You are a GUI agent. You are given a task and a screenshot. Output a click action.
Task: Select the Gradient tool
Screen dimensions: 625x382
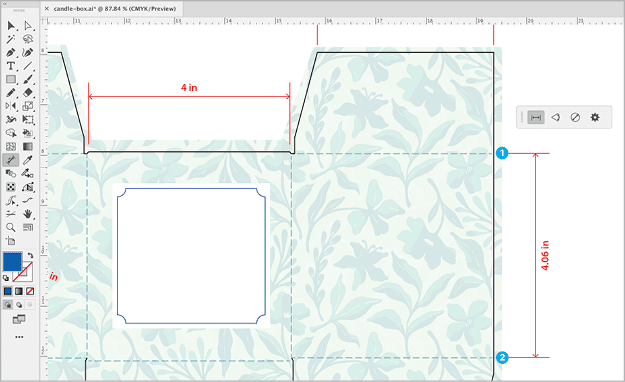pyautogui.click(x=28, y=147)
